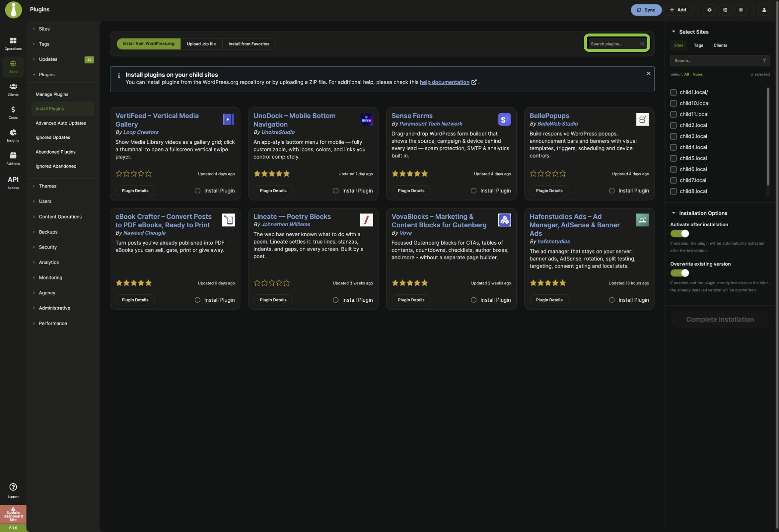Click the search magnifier in plugin search
This screenshot has width=779, height=532.
pyautogui.click(x=642, y=44)
